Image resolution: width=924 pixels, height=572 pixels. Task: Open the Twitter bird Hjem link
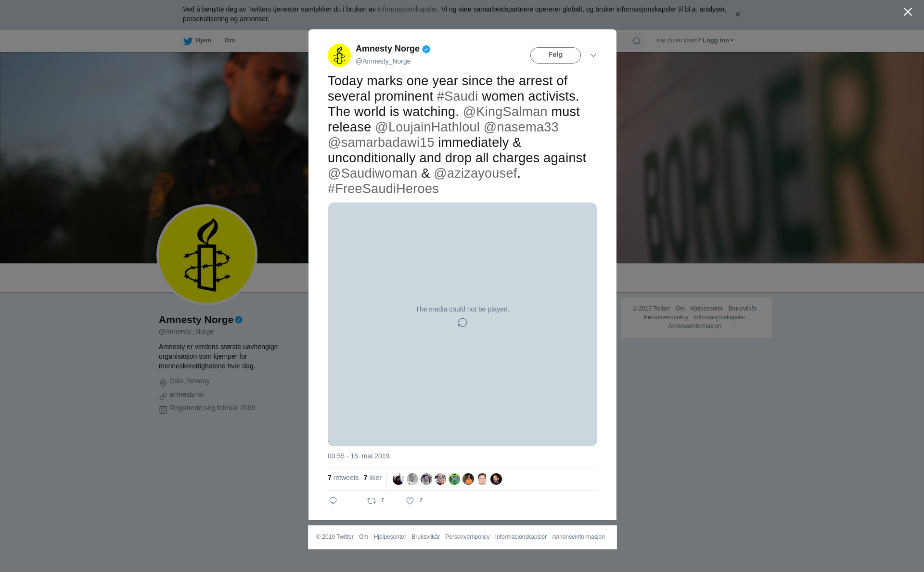197,41
